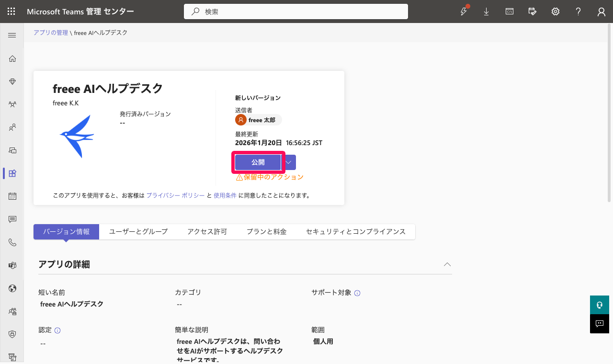Switch to the ユーザーとグループ tab

[138, 232]
